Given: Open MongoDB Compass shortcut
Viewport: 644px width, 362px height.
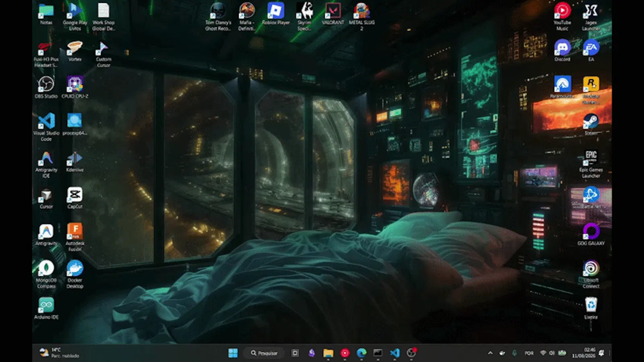Looking at the screenshot, I should click(46, 274).
